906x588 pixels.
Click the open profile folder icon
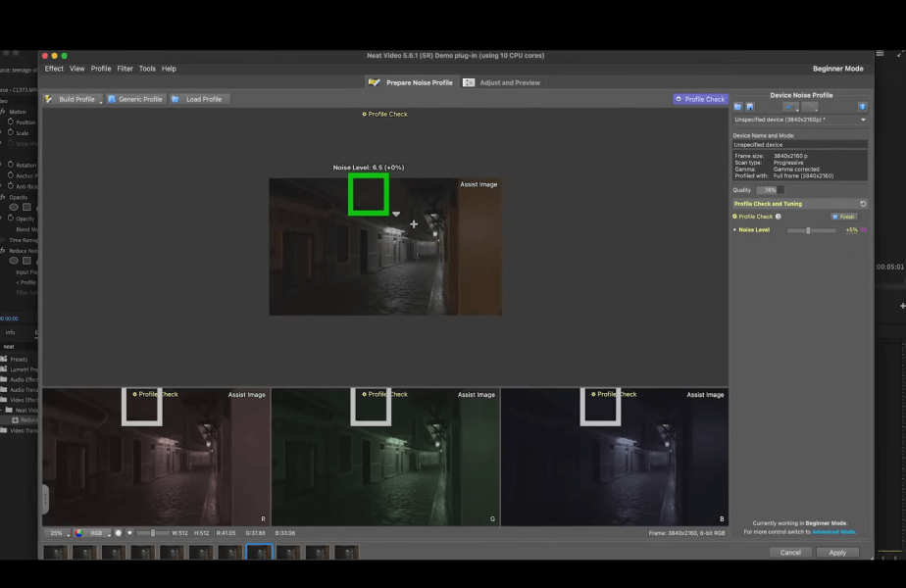click(x=738, y=107)
